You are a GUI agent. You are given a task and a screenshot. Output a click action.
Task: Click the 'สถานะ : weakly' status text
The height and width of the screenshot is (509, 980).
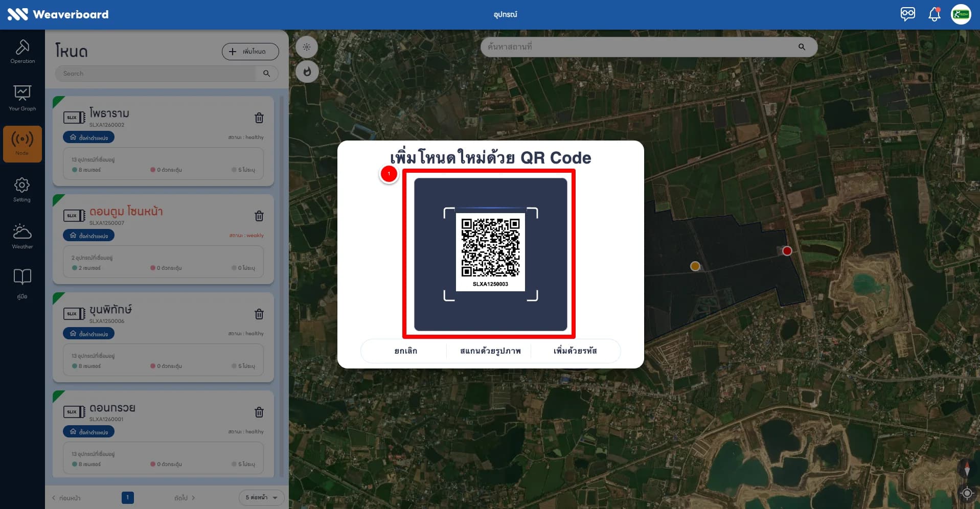click(246, 236)
